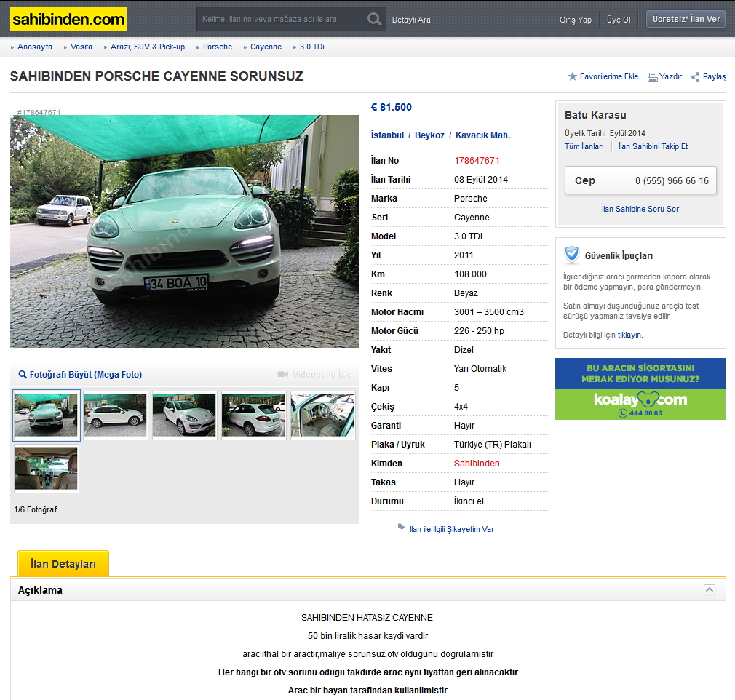Click the line '50 bin liralik hasar kaydi vardir'
The width and height of the screenshot is (735, 700).
(367, 636)
